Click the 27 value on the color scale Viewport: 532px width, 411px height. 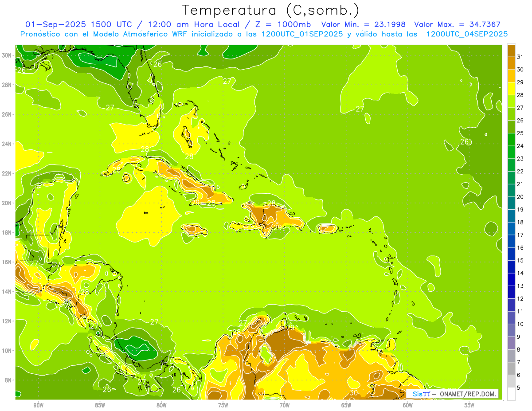[520, 108]
